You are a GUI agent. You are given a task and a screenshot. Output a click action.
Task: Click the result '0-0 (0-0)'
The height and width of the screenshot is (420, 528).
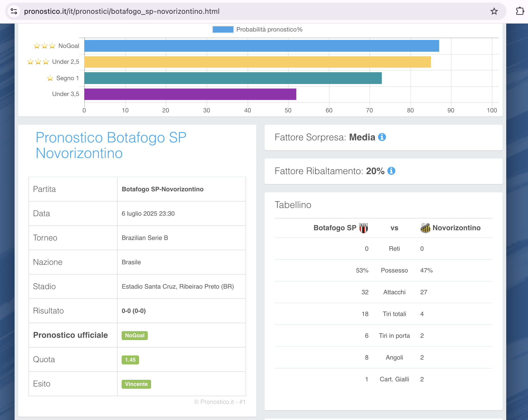pos(134,311)
